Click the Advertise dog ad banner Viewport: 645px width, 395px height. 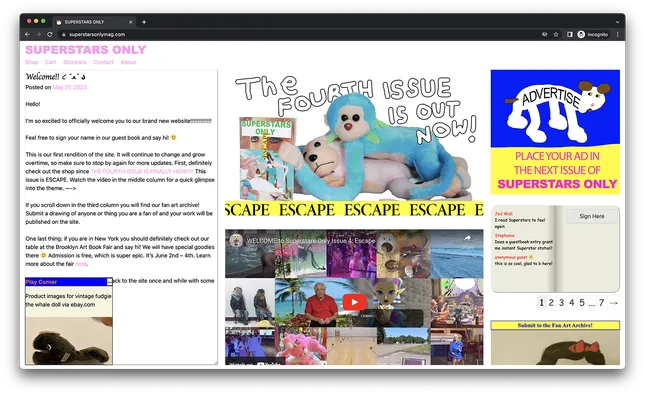pyautogui.click(x=555, y=132)
